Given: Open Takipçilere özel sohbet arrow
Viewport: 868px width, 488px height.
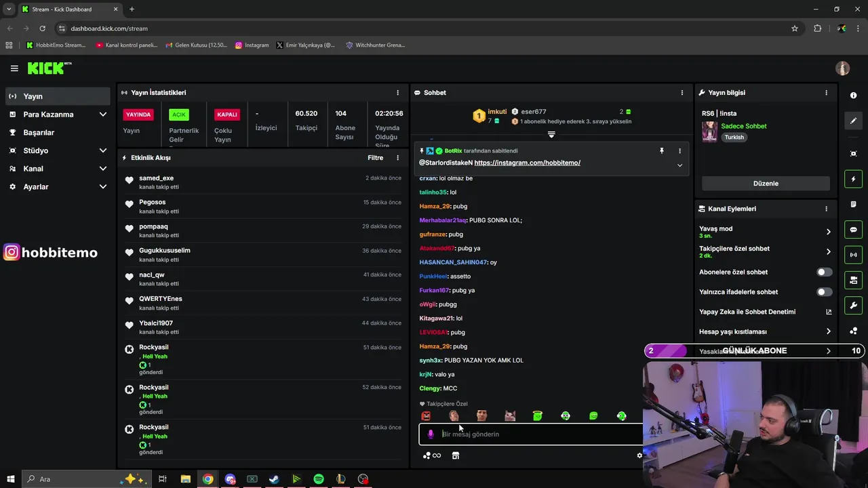Looking at the screenshot, I should (x=828, y=251).
